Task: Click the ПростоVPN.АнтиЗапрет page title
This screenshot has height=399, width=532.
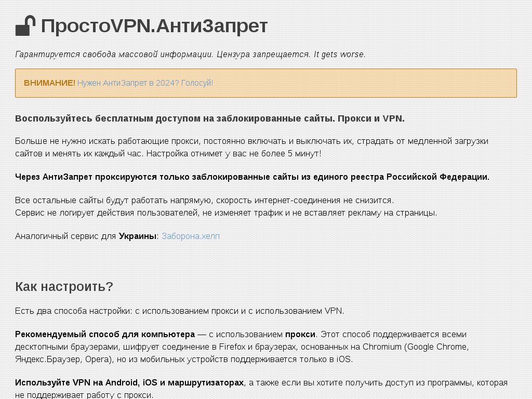Action: [x=154, y=26]
